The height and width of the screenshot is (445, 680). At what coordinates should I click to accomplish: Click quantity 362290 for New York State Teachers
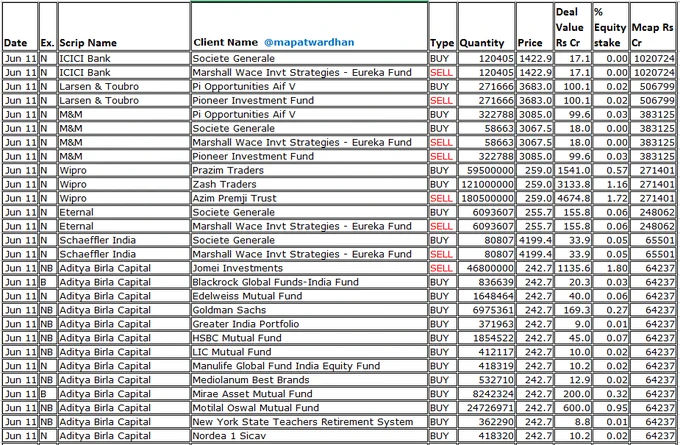click(486, 422)
